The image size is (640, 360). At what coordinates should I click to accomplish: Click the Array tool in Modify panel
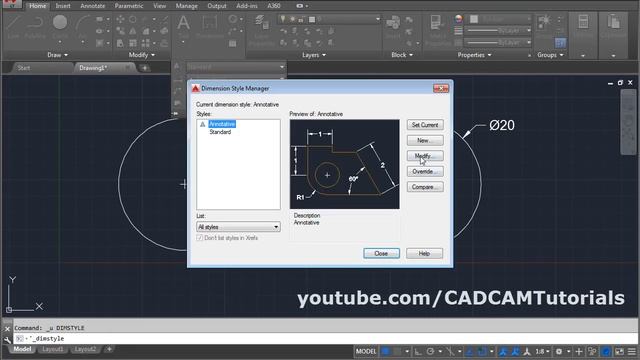click(x=146, y=43)
